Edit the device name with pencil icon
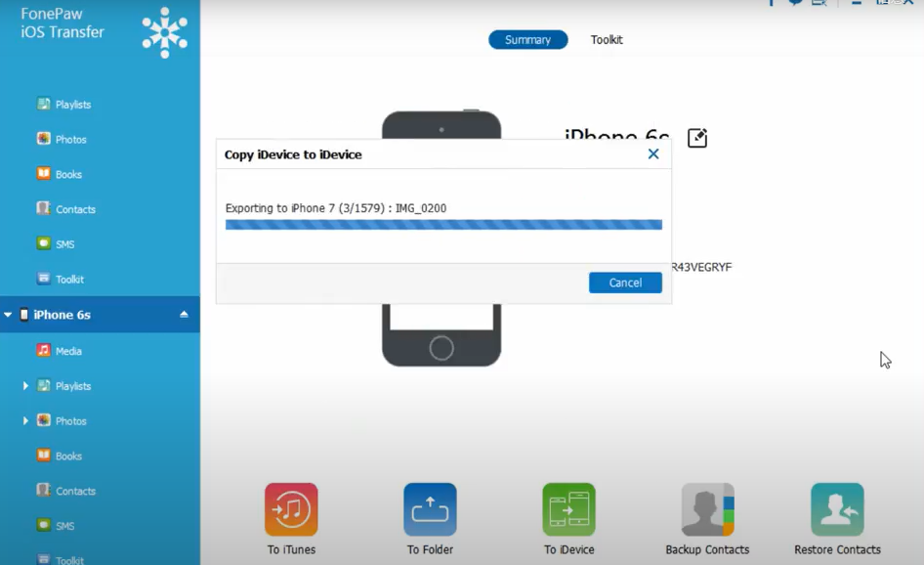The image size is (924, 565). [697, 138]
